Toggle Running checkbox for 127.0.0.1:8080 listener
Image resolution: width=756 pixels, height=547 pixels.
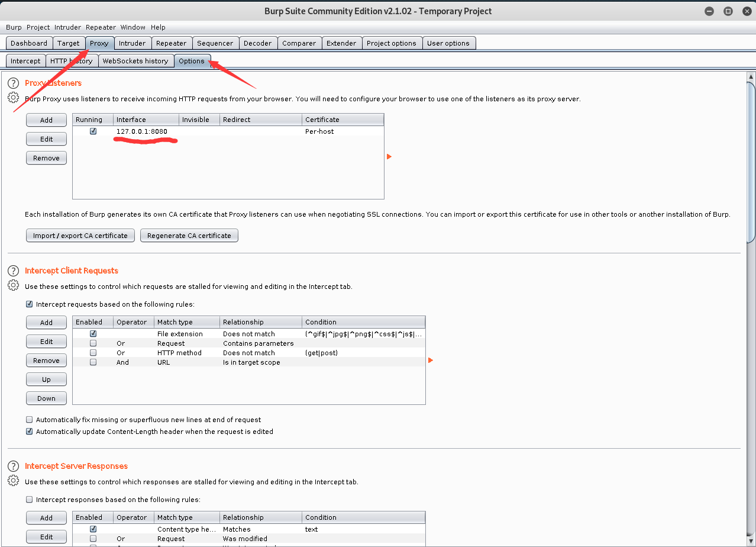[x=93, y=131]
